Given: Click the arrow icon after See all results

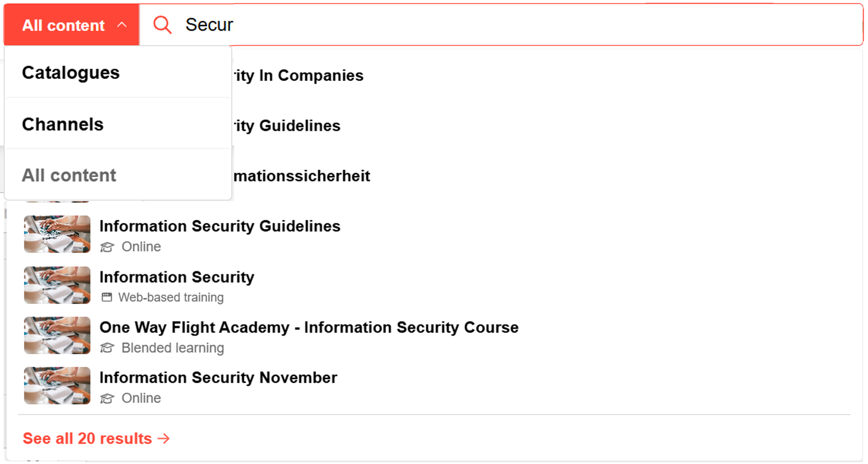Looking at the screenshot, I should pyautogui.click(x=164, y=438).
